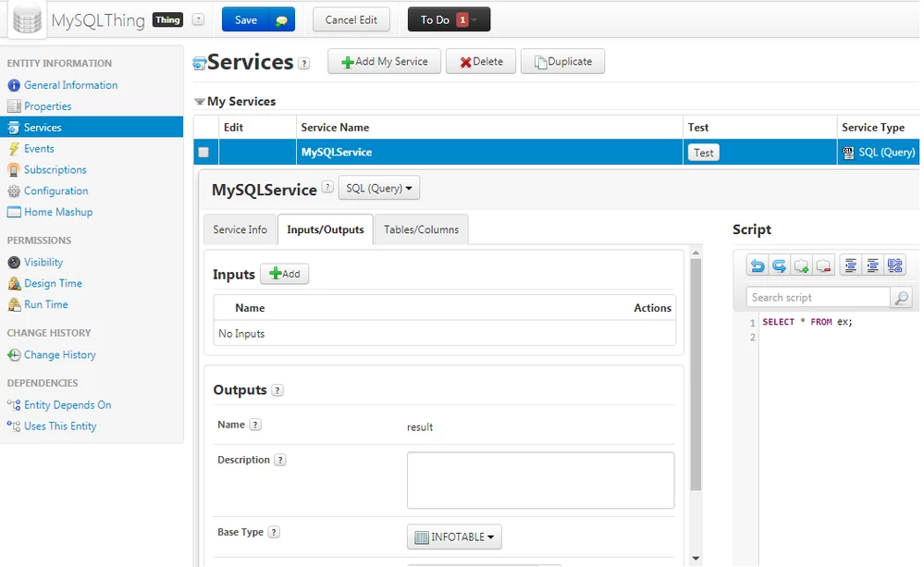Click the comment bubble on Save button

tap(282, 20)
